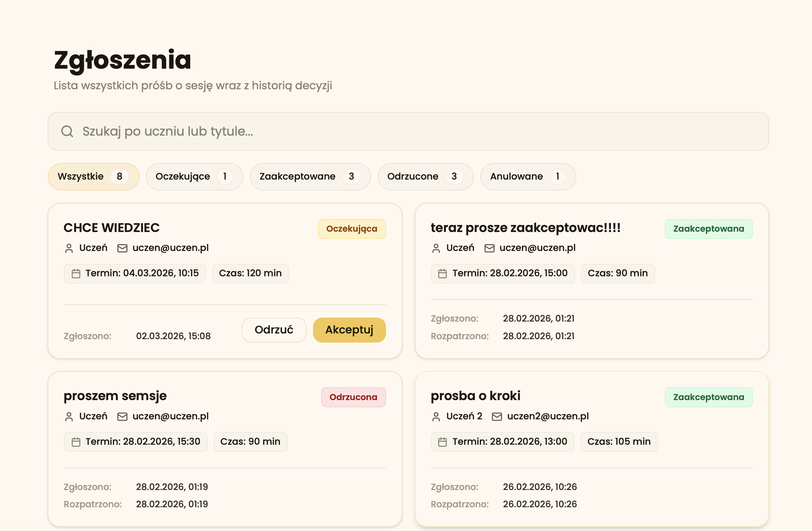
Task: Open the Anulowane filter tab
Action: pyautogui.click(x=528, y=177)
